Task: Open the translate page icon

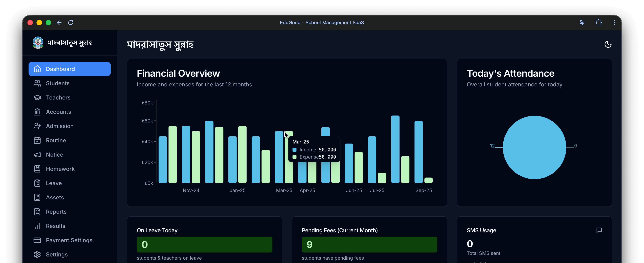Action: click(x=582, y=23)
